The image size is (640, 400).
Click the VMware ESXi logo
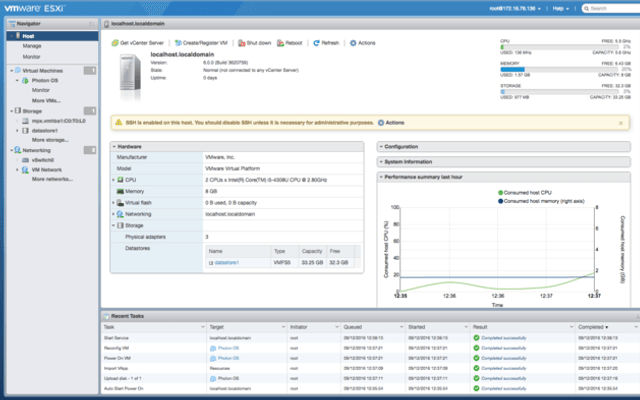35,8
